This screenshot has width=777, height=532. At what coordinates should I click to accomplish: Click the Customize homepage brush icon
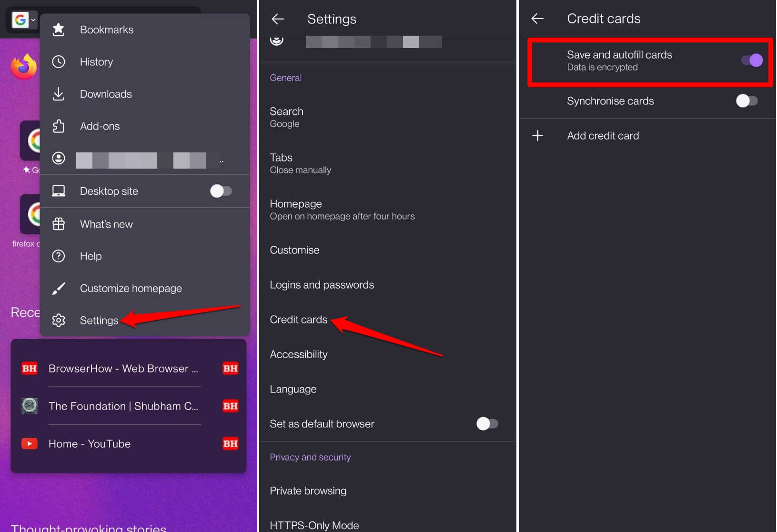click(x=59, y=288)
